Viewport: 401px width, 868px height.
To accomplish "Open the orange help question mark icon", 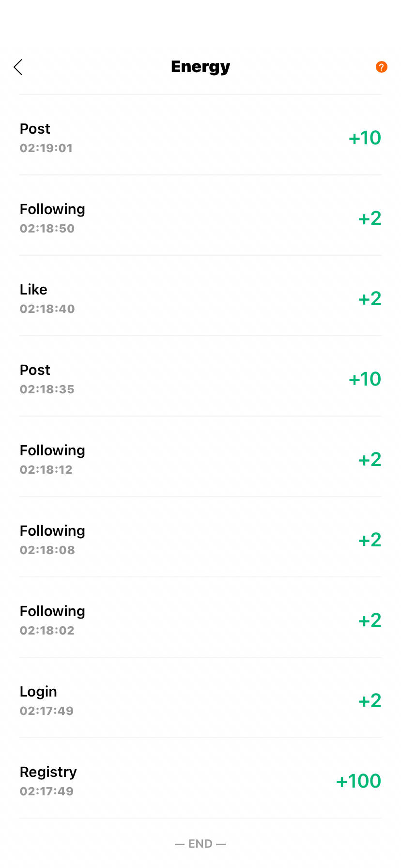I will 381,67.
